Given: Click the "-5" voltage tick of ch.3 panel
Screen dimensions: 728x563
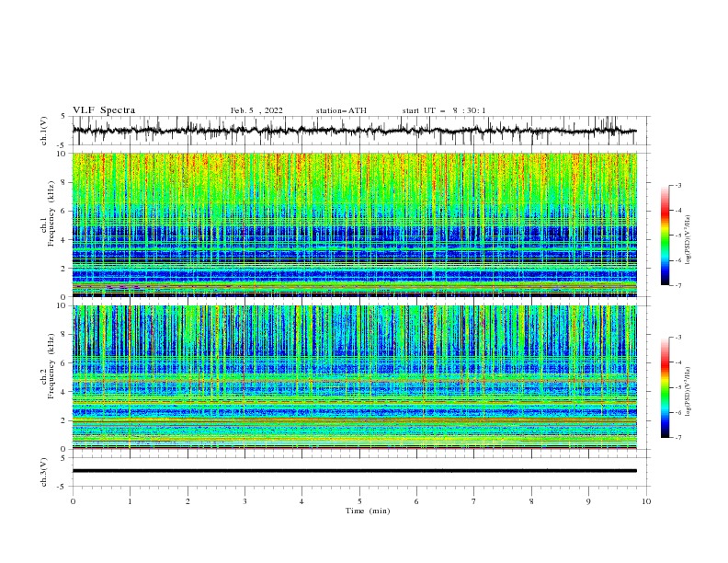Looking at the screenshot, I should [x=63, y=487].
